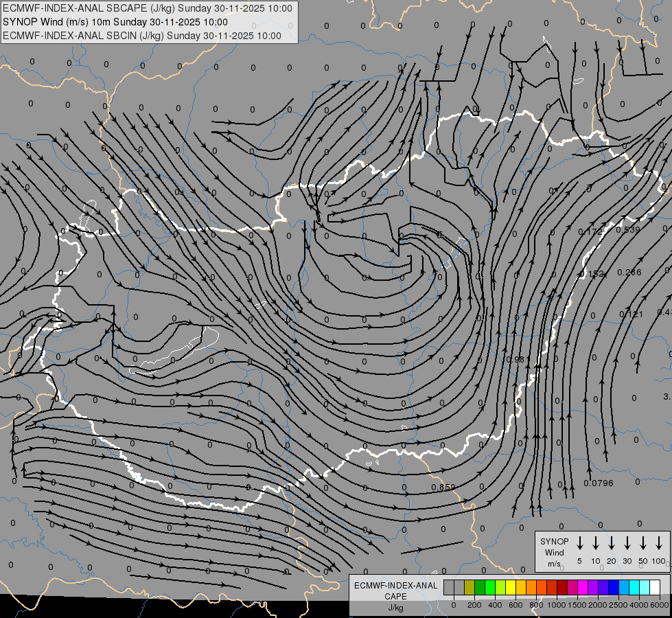Screen dimensions: 672x618
Task: Click the 0.266 value on the map
Action: [629, 273]
